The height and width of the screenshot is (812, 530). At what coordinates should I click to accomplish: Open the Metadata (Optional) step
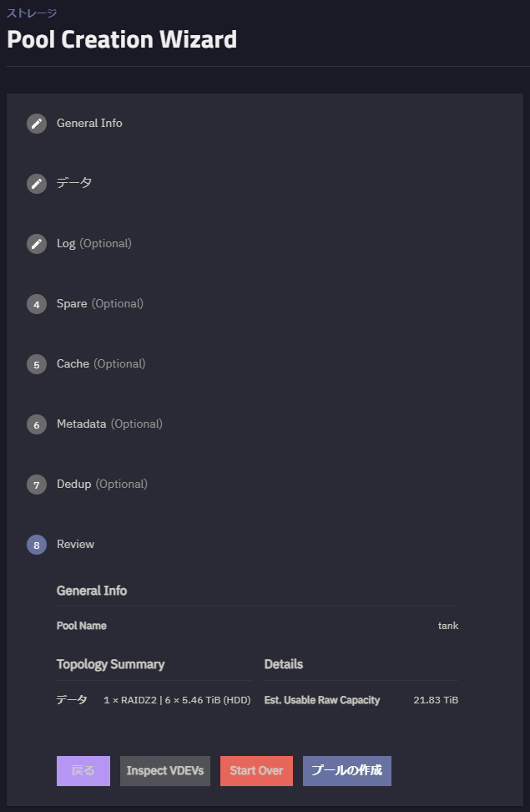[109, 424]
